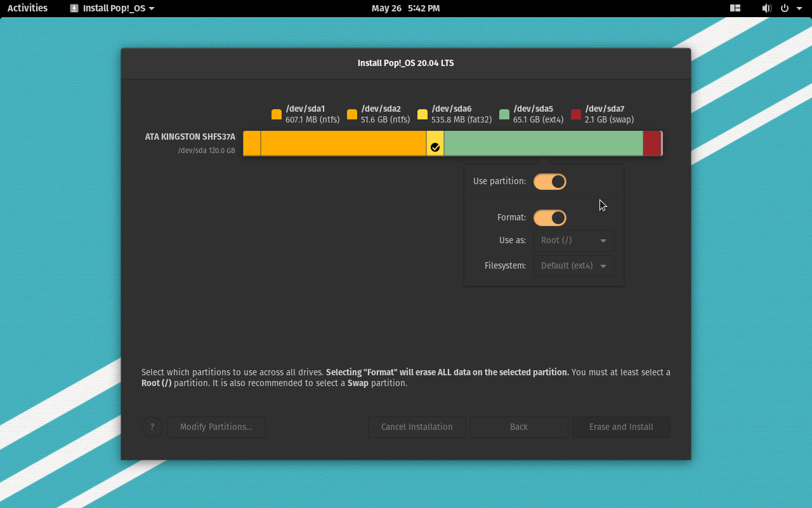Open the Filesystem Default (ext4) dropdown
The width and height of the screenshot is (812, 508).
574,266
